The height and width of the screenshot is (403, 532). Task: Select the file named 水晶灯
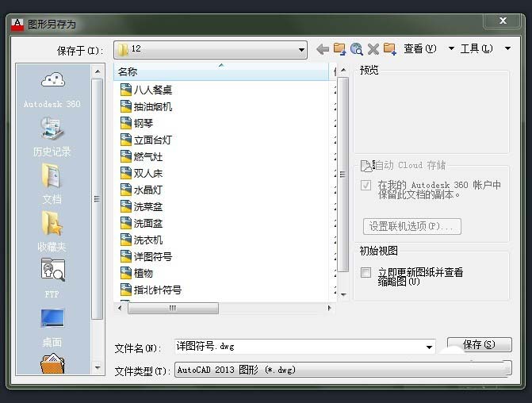tap(148, 190)
